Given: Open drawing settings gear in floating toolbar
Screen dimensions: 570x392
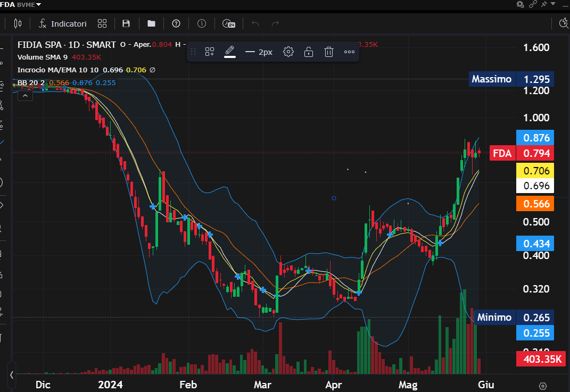Looking at the screenshot, I should click(288, 52).
